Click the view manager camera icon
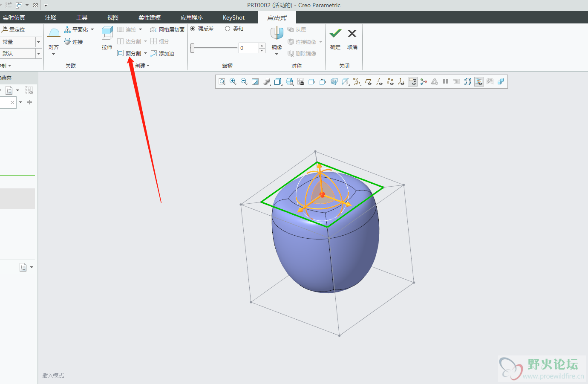This screenshot has width=588, height=384. click(301, 81)
